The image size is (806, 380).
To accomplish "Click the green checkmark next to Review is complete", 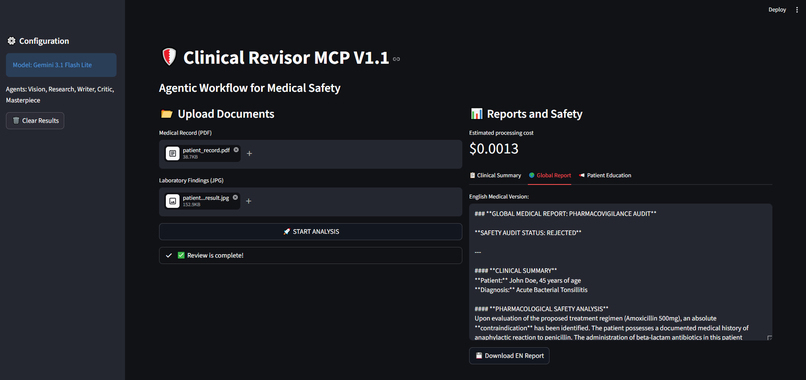I will point(181,256).
